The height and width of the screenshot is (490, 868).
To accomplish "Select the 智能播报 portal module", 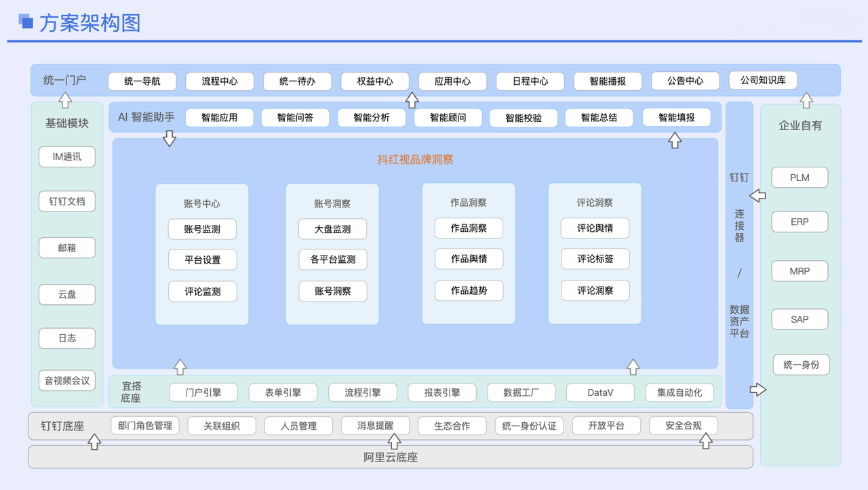I will (x=608, y=81).
